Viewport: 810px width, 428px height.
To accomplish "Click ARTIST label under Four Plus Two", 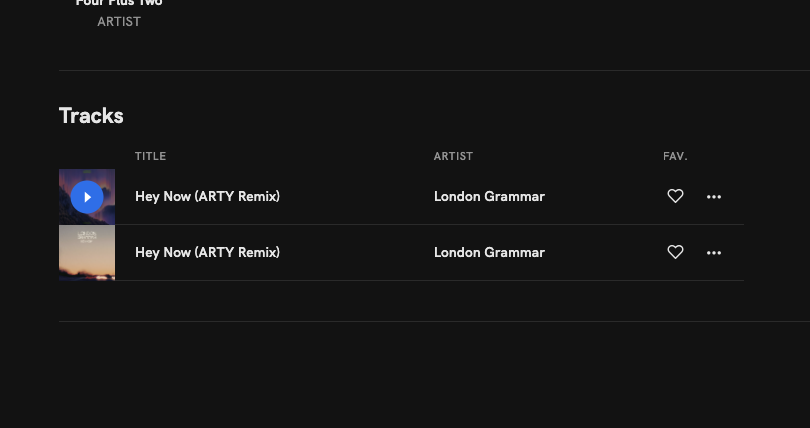I will click(119, 22).
